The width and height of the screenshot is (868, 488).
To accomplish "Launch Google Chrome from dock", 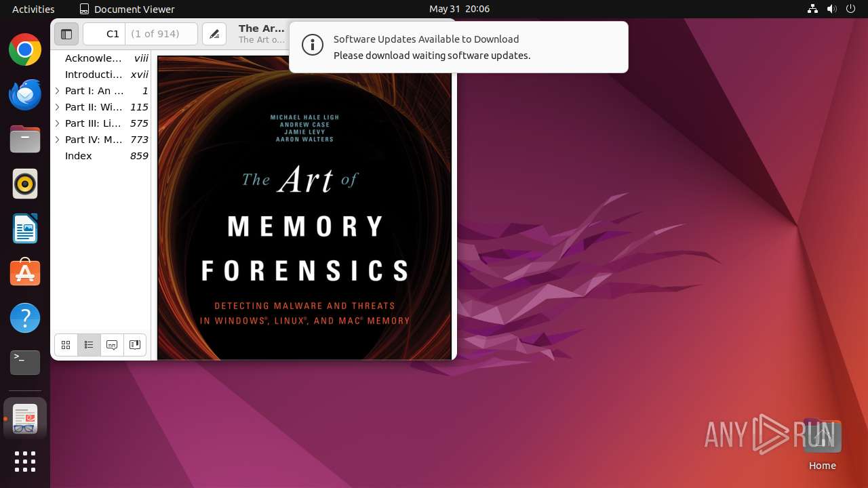I will [x=25, y=50].
